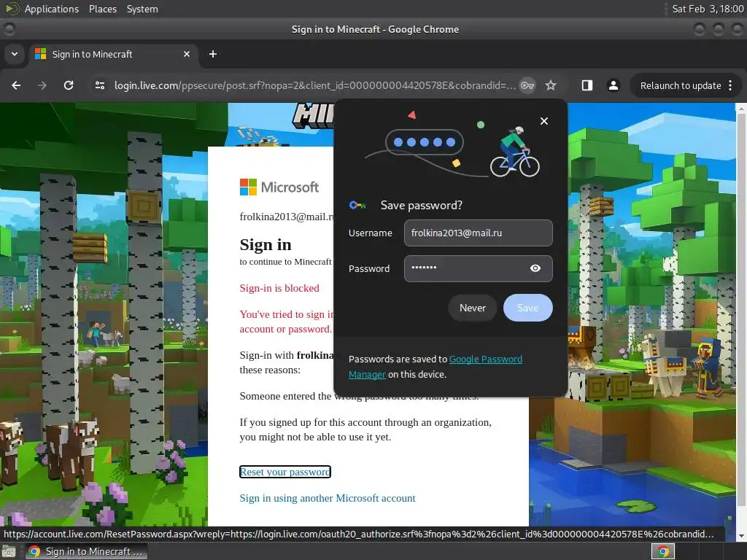Click the Username field in save dialog
Viewport: 747px width, 560px height.
(x=479, y=233)
